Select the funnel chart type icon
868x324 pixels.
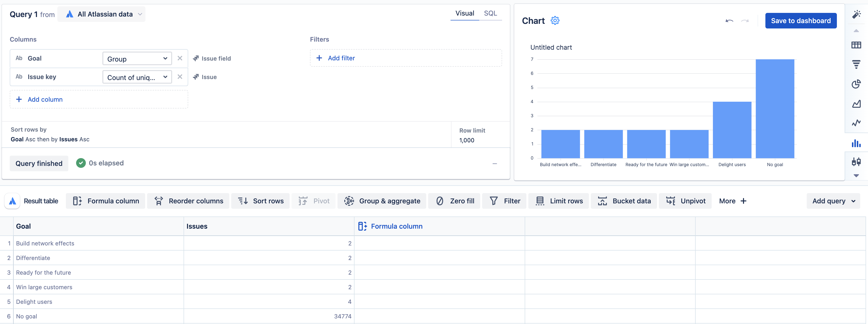[x=856, y=64]
